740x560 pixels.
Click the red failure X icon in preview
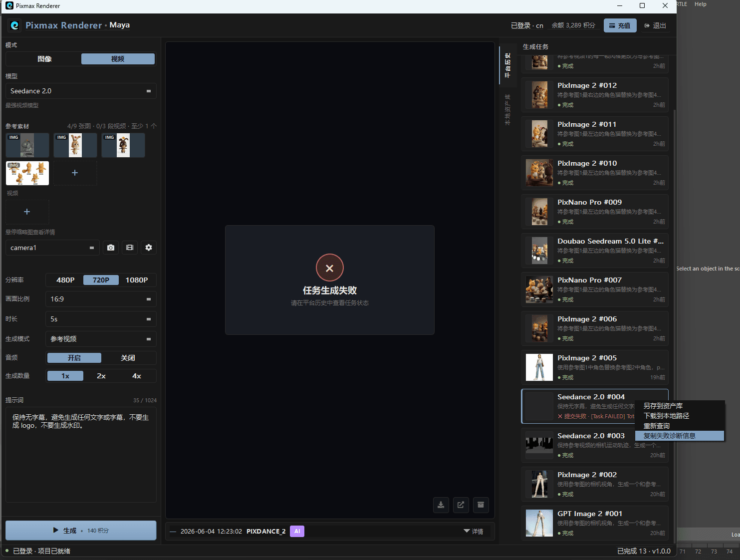(330, 268)
